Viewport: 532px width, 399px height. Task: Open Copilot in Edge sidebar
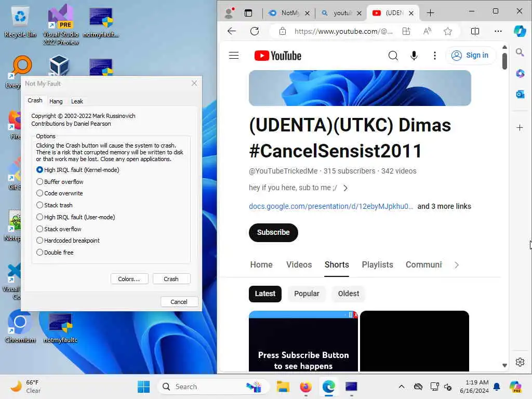point(520,31)
